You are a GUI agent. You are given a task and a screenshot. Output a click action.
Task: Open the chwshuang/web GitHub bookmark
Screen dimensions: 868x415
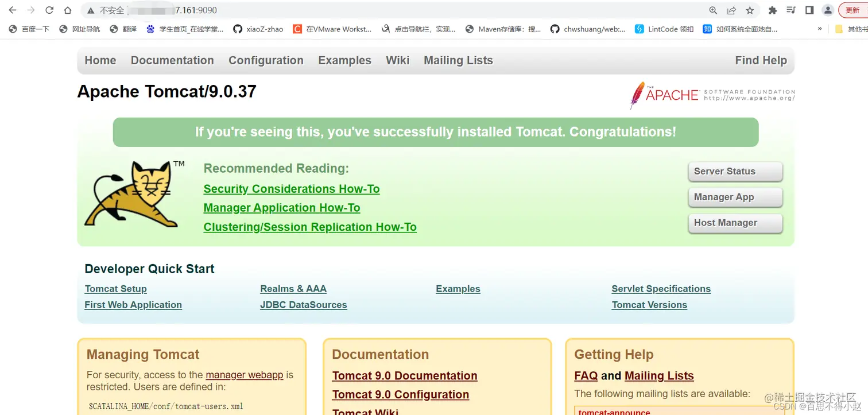click(x=588, y=29)
